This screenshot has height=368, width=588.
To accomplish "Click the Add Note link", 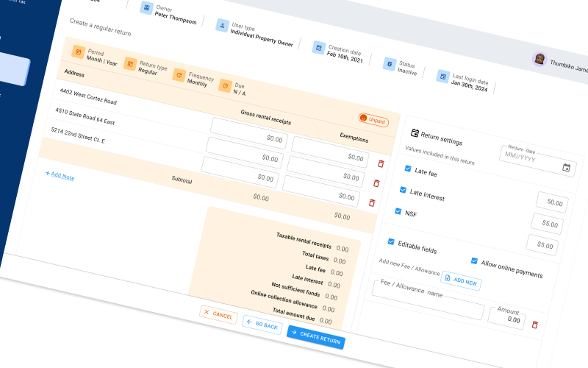I will pyautogui.click(x=60, y=175).
